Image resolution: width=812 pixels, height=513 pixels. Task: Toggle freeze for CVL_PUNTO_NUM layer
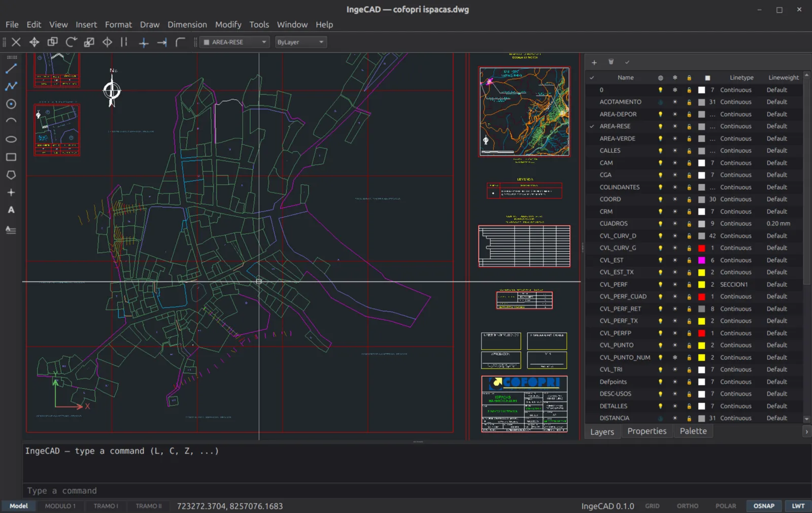click(675, 357)
